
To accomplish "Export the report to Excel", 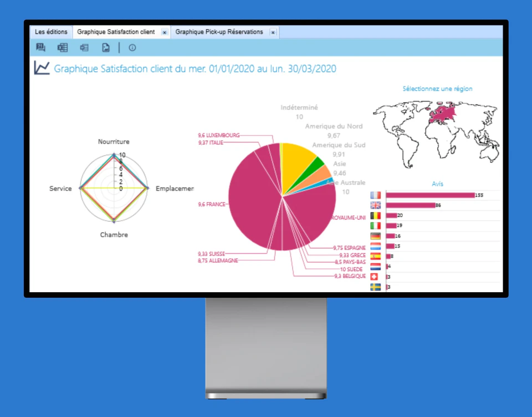I will (x=63, y=48).
